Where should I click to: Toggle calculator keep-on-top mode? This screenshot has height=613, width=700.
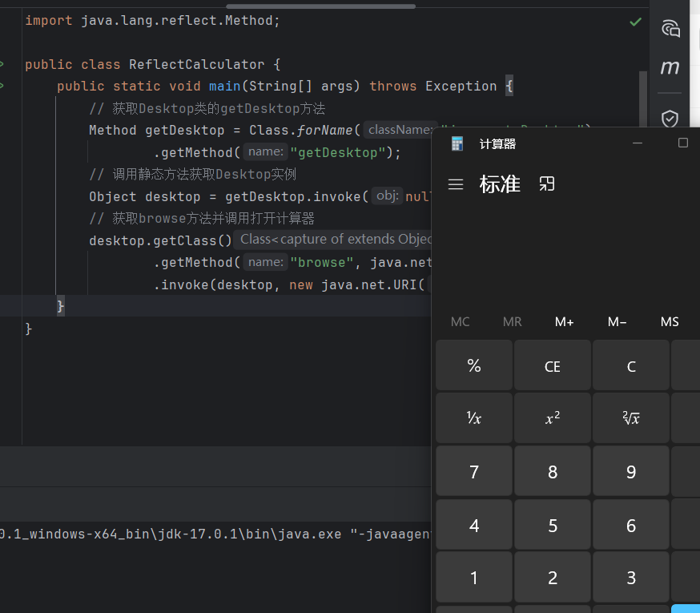(547, 184)
